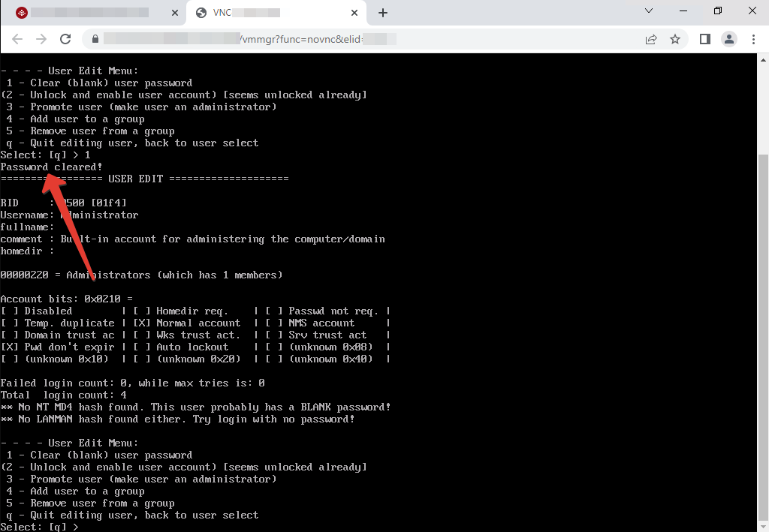This screenshot has height=532, width=769.
Task: Open the tab search chevron dropdown
Action: pyautogui.click(x=649, y=12)
